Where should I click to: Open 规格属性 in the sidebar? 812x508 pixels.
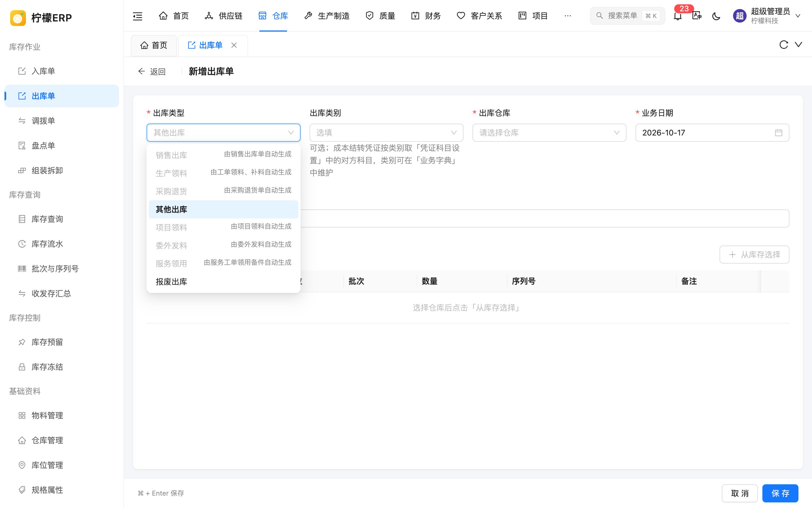pyautogui.click(x=62, y=490)
